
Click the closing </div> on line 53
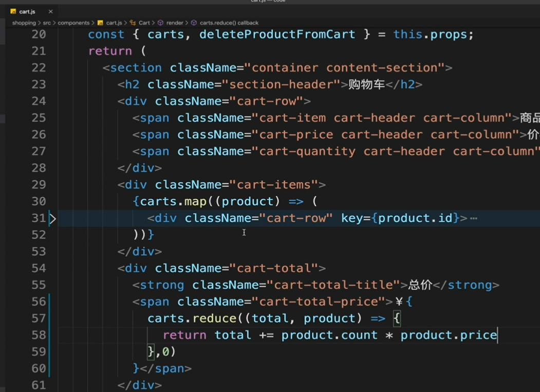click(x=139, y=252)
